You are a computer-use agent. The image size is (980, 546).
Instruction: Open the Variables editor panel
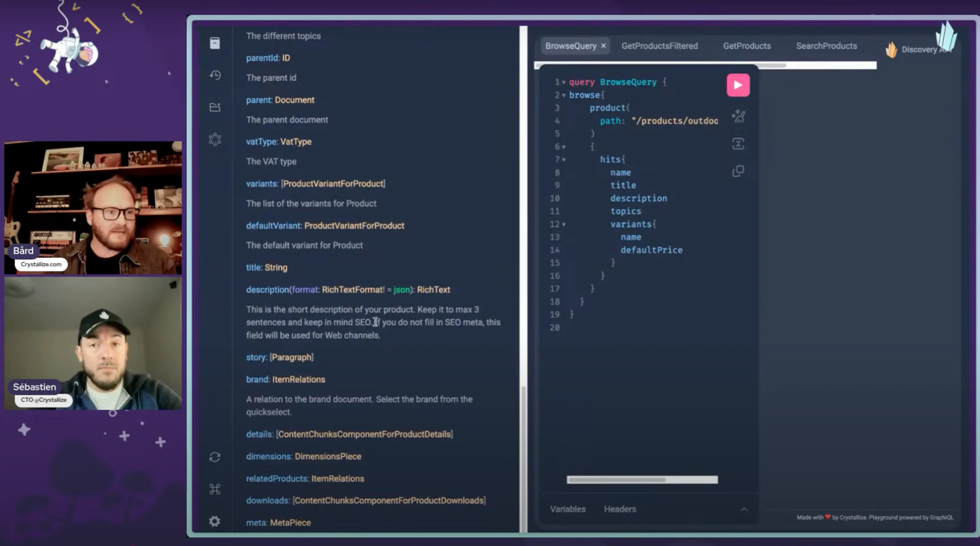[568, 509]
